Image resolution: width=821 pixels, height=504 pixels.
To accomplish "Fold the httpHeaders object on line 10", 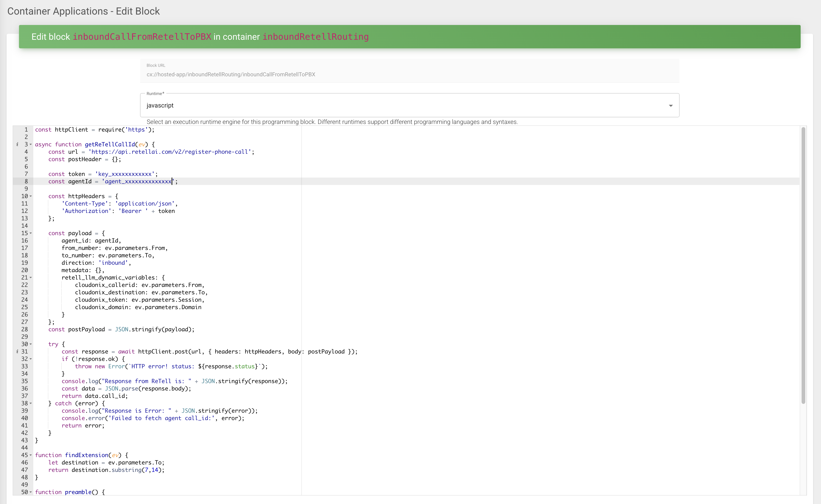I will (31, 196).
